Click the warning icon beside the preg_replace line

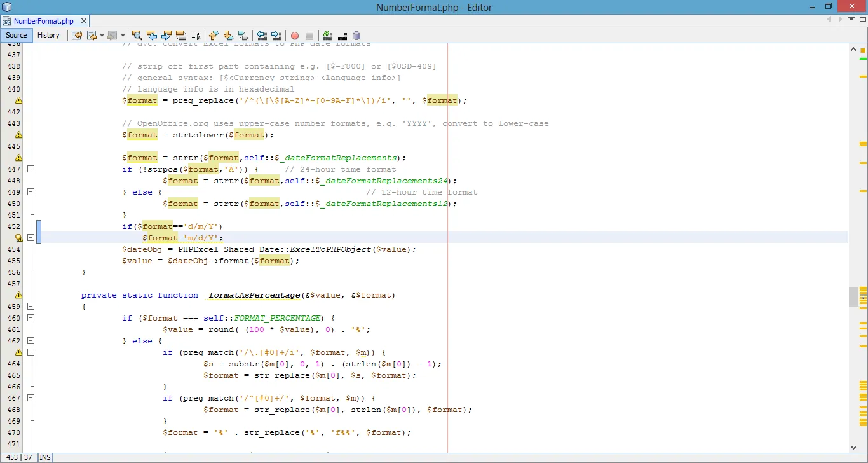[18, 100]
